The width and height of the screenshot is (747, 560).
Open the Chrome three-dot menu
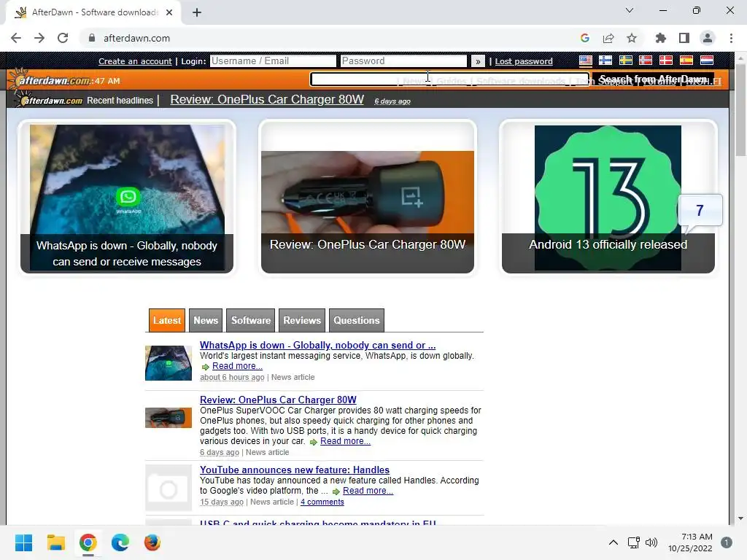tap(731, 38)
